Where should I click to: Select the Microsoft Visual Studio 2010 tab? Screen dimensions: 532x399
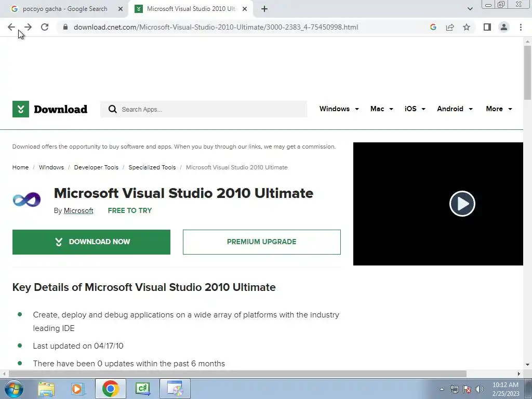[x=190, y=9]
